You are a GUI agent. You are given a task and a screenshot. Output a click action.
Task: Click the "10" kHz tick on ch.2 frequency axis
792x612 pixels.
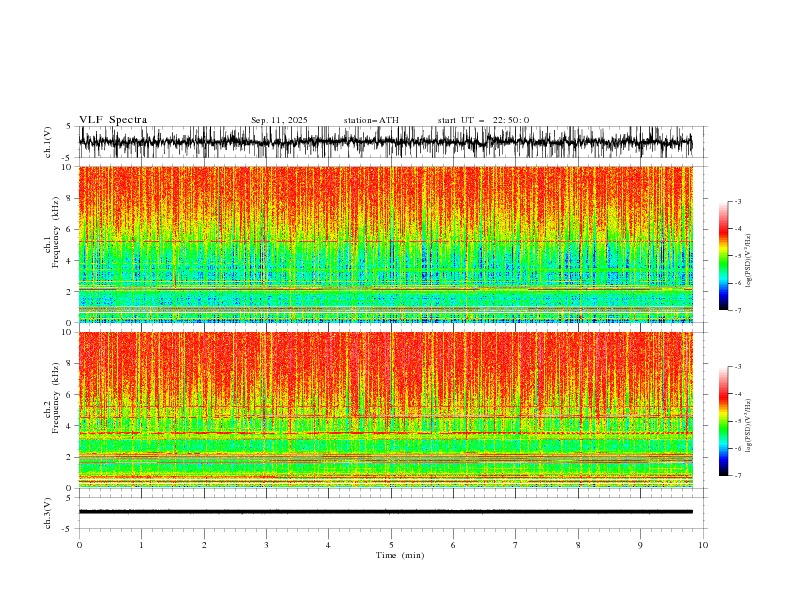point(67,332)
